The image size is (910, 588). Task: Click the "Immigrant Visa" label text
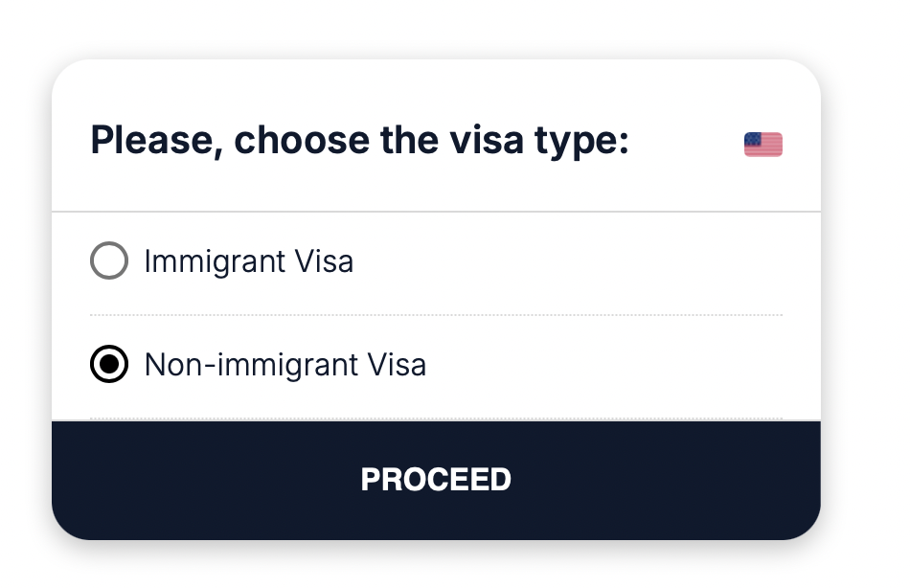(x=248, y=261)
